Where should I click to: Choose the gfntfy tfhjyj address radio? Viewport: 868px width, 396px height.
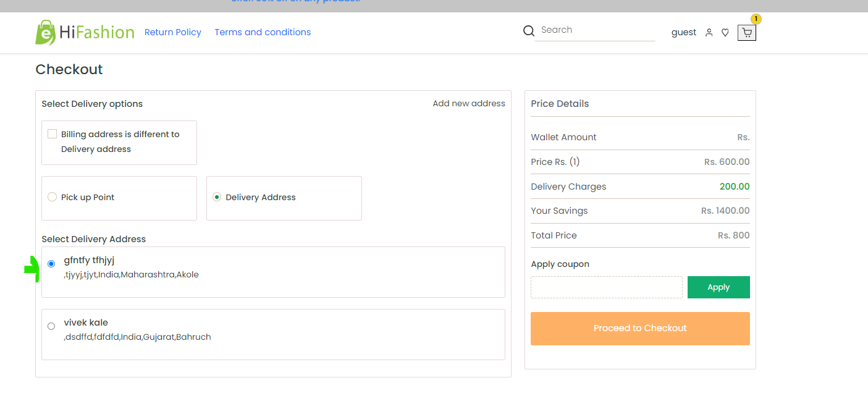click(x=51, y=264)
